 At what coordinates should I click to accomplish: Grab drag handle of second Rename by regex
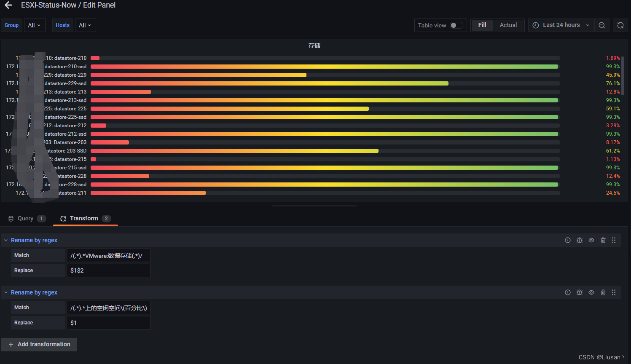tap(614, 292)
